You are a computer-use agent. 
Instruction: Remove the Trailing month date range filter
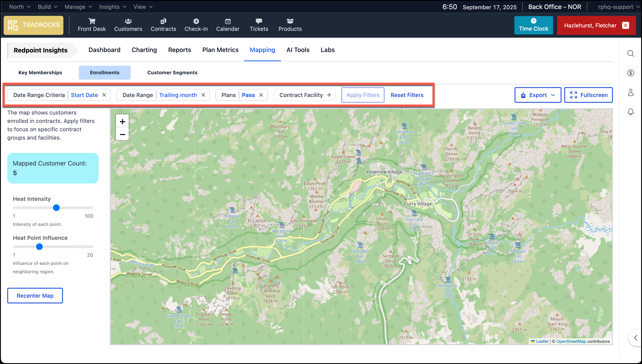point(203,95)
